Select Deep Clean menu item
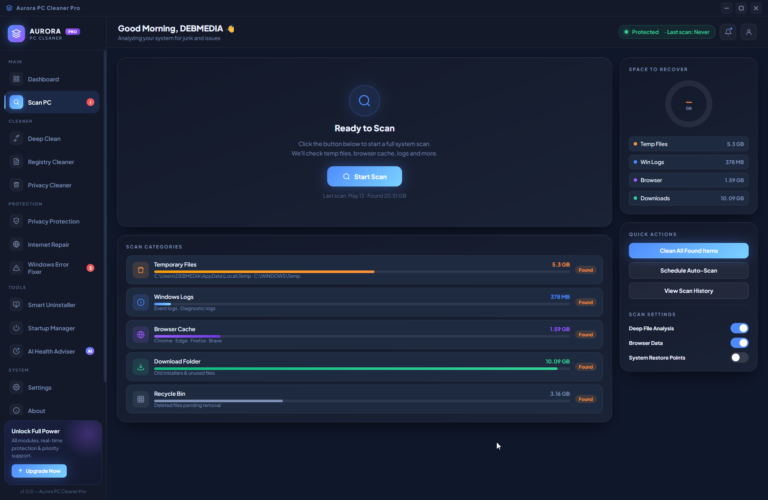Viewport: 768px width, 500px height. click(x=52, y=139)
